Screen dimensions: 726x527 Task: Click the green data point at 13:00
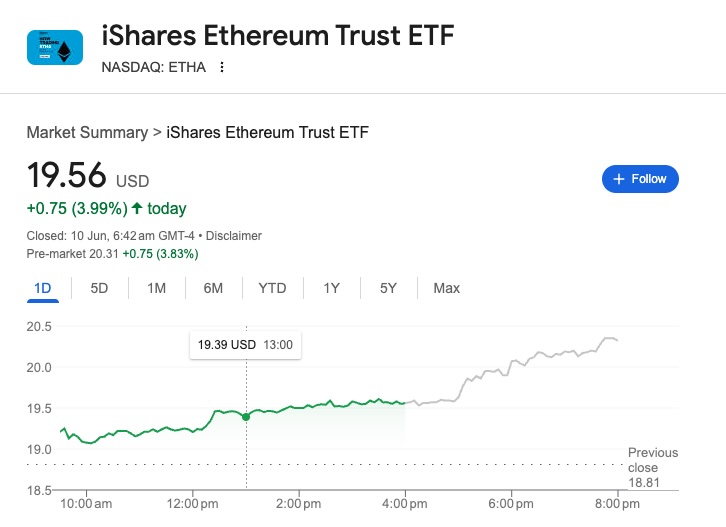tap(246, 416)
